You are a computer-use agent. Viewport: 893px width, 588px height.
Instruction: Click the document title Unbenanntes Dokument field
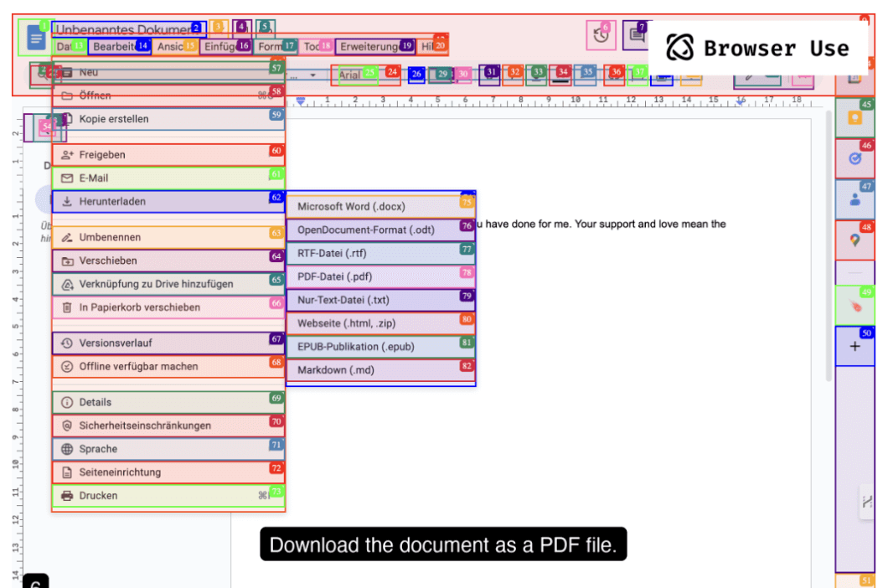pyautogui.click(x=129, y=29)
